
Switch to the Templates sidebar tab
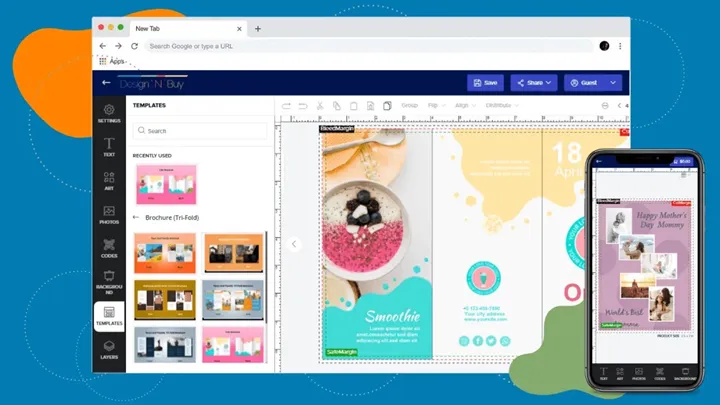click(x=109, y=316)
